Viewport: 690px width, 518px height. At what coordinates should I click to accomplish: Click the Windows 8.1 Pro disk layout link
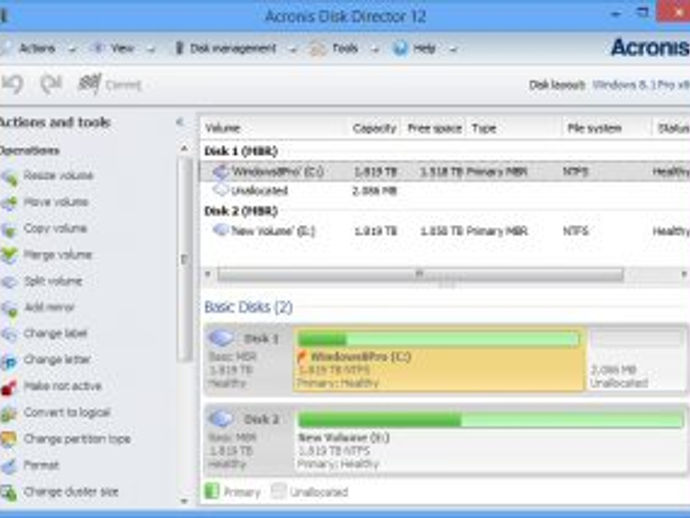641,85
